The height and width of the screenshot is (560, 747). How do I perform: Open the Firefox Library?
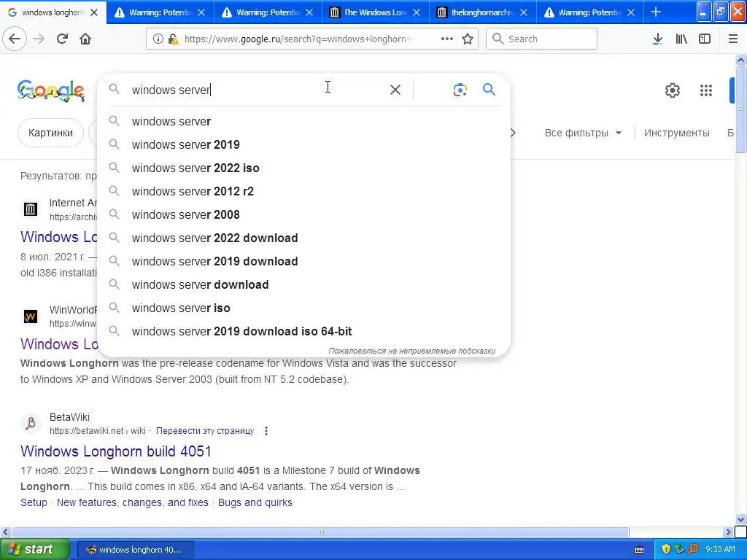point(681,39)
